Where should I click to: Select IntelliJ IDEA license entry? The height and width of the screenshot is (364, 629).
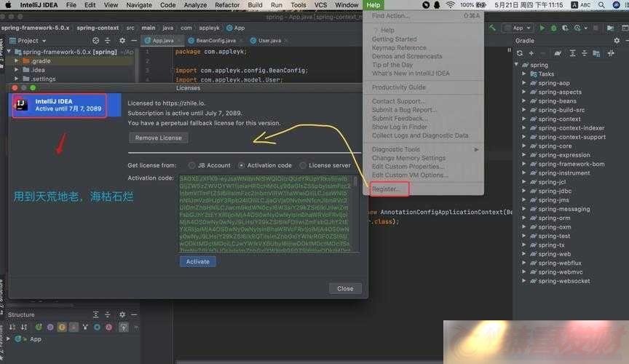[x=65, y=105]
